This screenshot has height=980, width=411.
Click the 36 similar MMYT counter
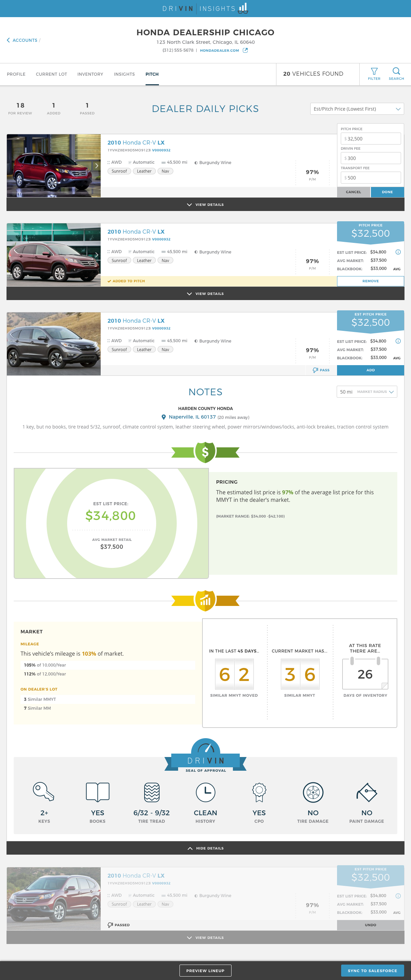click(x=300, y=674)
